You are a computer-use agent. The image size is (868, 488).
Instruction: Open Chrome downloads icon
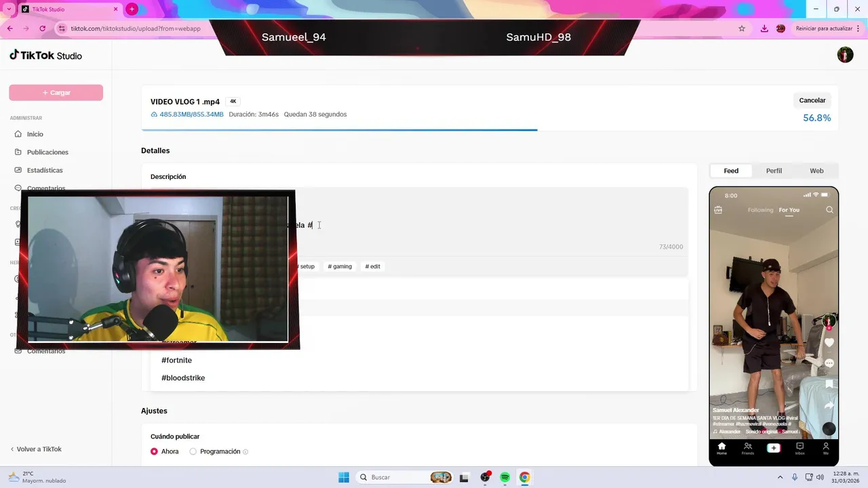(x=764, y=28)
